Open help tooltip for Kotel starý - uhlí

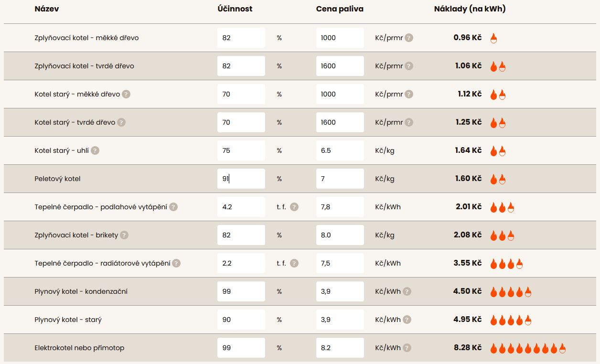(x=95, y=150)
